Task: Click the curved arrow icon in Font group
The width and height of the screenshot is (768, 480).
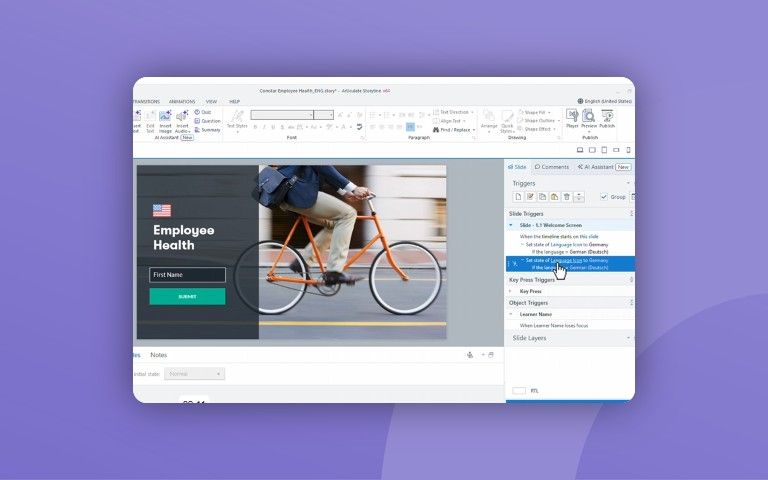Action: tap(359, 127)
